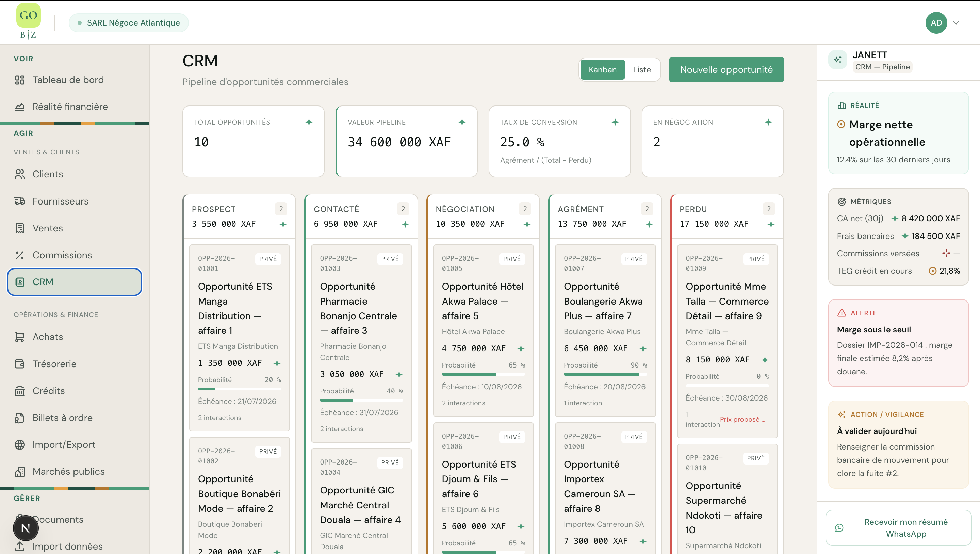
Task: Open Import données in the sidebar
Action: [74, 547]
